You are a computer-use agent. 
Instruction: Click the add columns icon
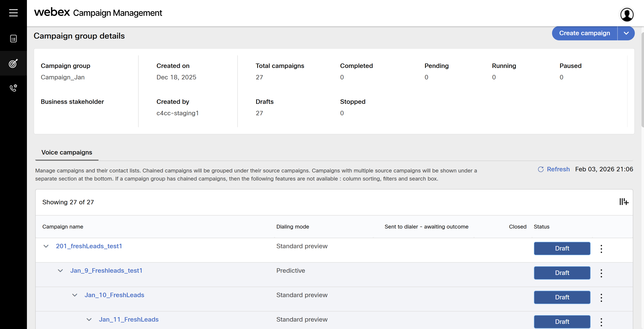coord(624,202)
